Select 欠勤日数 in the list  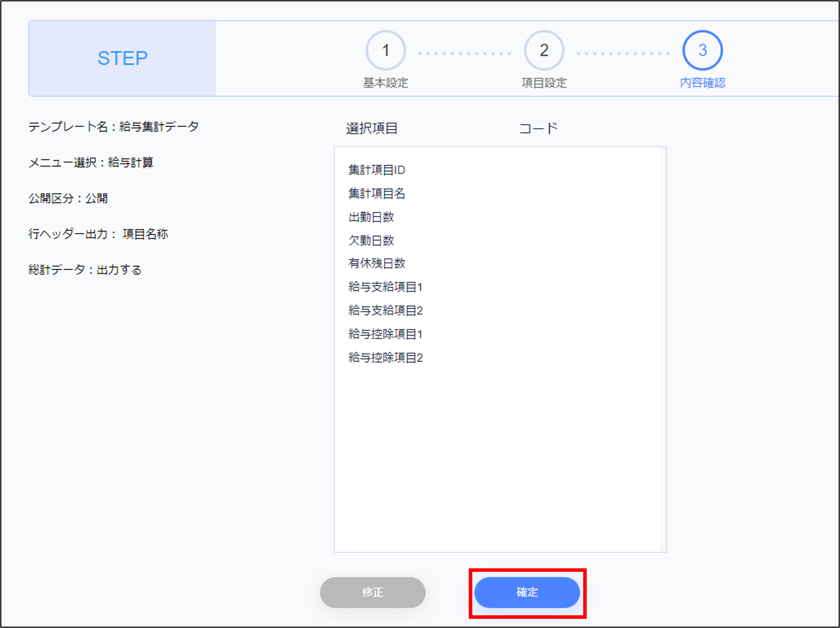pos(371,240)
